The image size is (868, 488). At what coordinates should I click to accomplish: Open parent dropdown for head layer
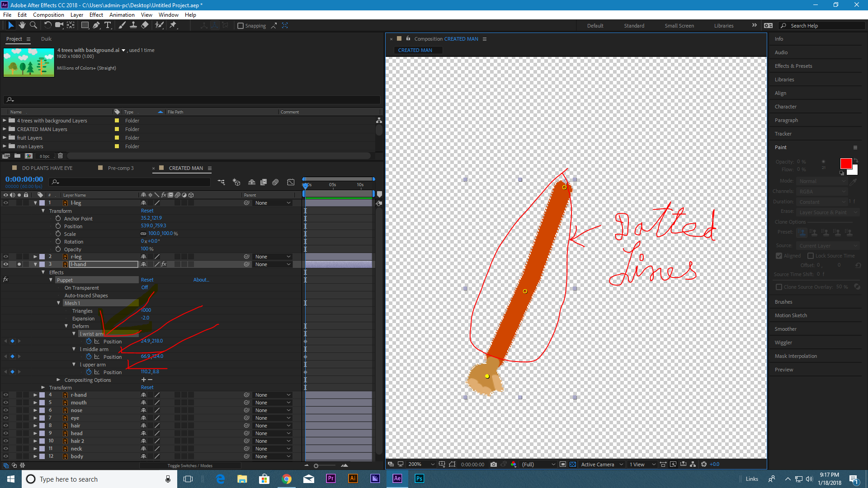point(273,433)
